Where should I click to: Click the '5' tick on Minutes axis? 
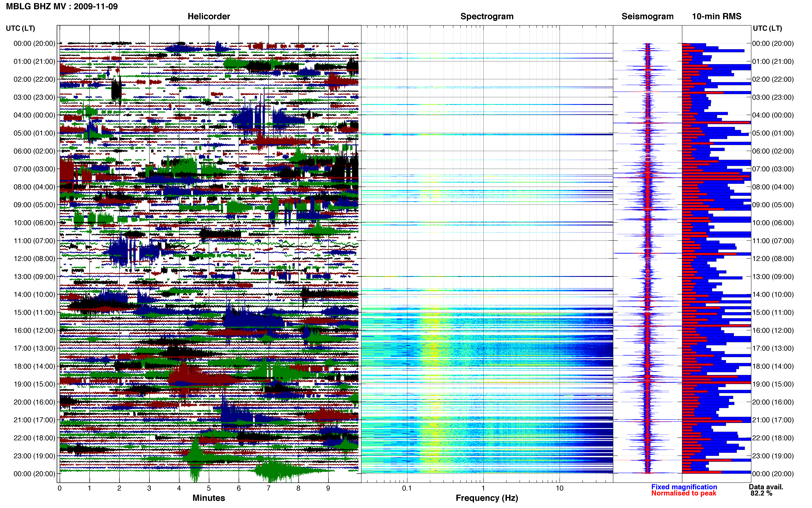coord(209,488)
